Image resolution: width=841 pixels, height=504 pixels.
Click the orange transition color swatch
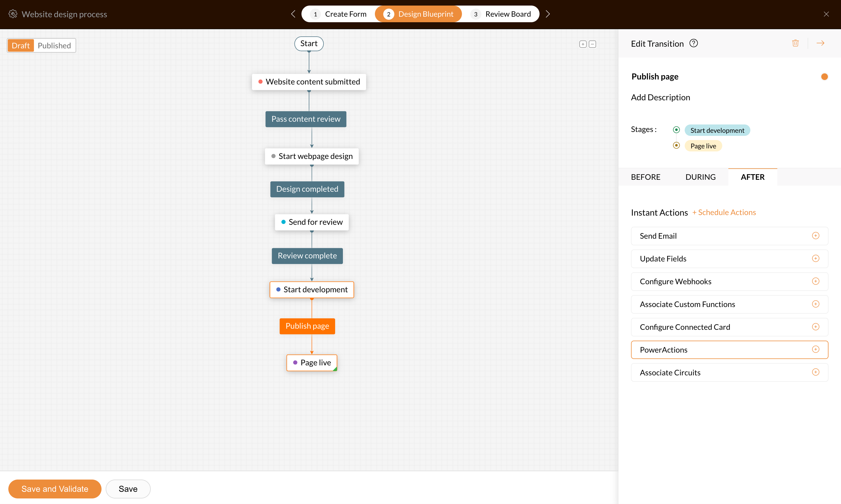tap(824, 77)
